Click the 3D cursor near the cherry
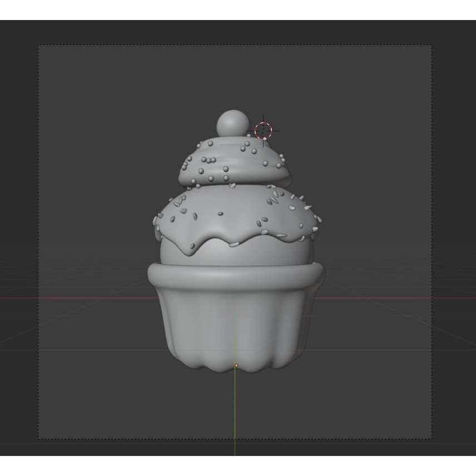The width and height of the screenshot is (476, 476). (264, 131)
